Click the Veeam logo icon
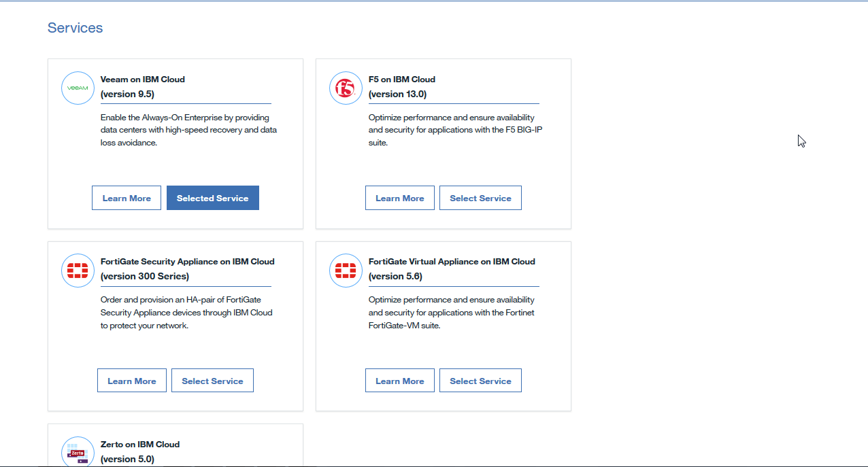 pos(78,88)
